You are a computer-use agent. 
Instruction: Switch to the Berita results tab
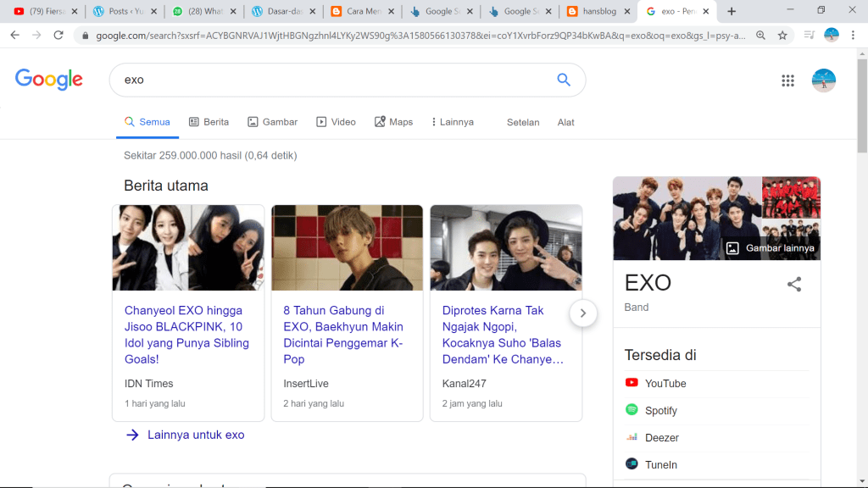click(x=209, y=122)
